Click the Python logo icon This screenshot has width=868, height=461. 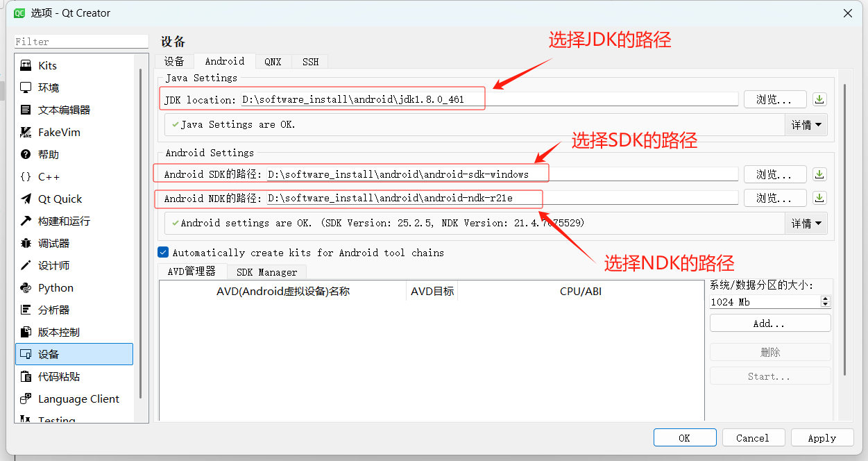26,287
